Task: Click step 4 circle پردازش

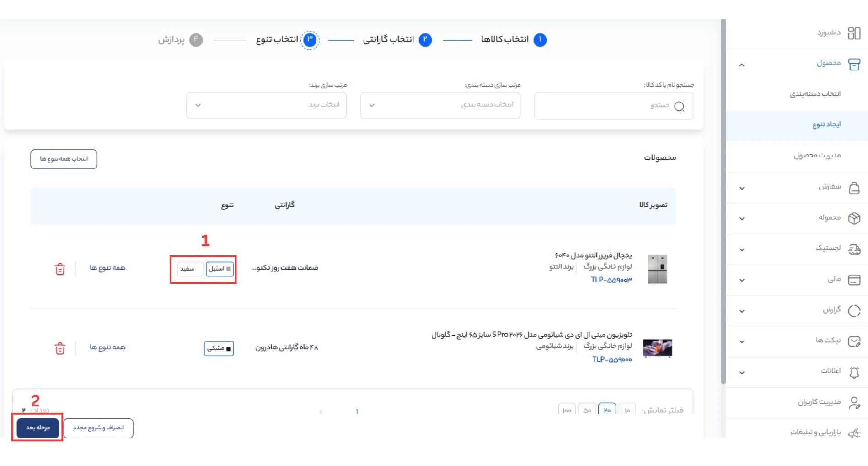Action: coord(196,40)
